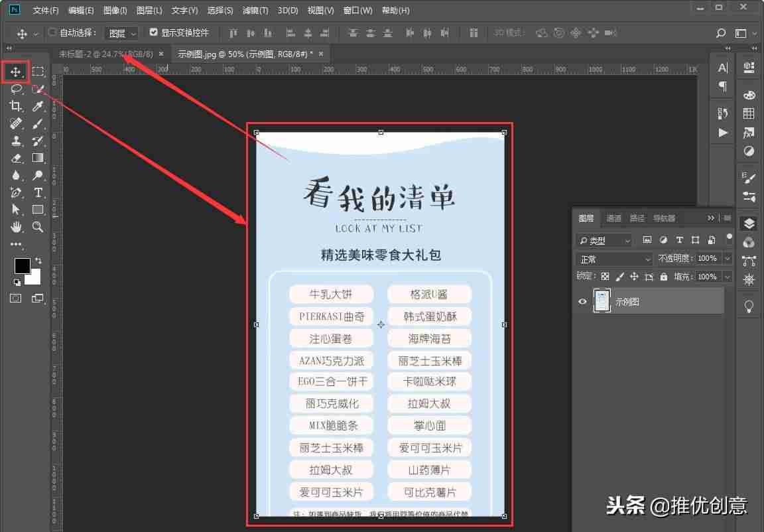This screenshot has width=764, height=532.
Task: Click the search icon in options bar
Action: 721,33
